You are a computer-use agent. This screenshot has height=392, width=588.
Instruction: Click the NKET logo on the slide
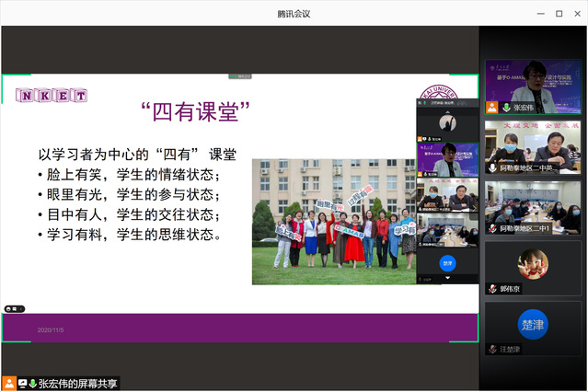coord(52,95)
